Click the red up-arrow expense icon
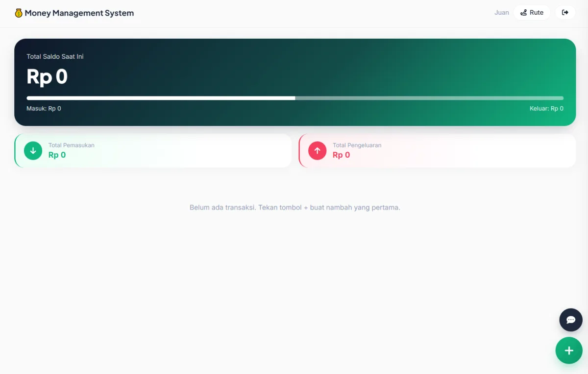The image size is (588, 374). (317, 151)
